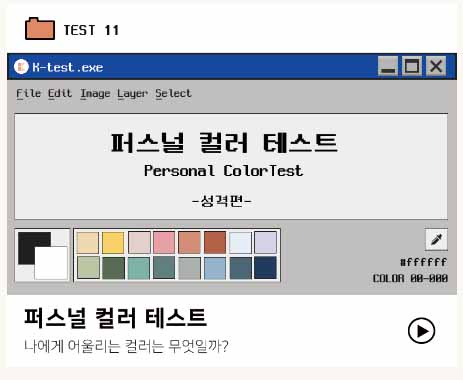
Task: Open the Select menu
Action: (173, 93)
